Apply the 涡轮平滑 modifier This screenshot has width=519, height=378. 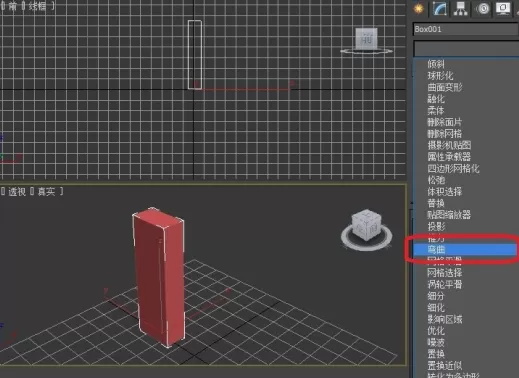[445, 284]
